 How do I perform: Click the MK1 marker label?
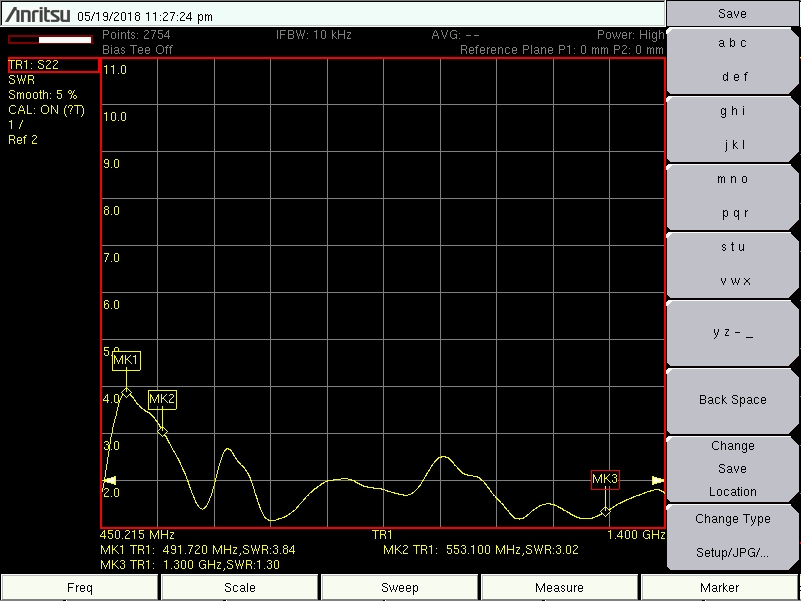click(126, 360)
